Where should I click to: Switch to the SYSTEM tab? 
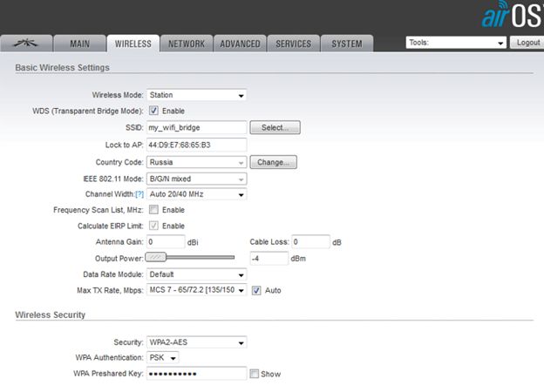347,44
